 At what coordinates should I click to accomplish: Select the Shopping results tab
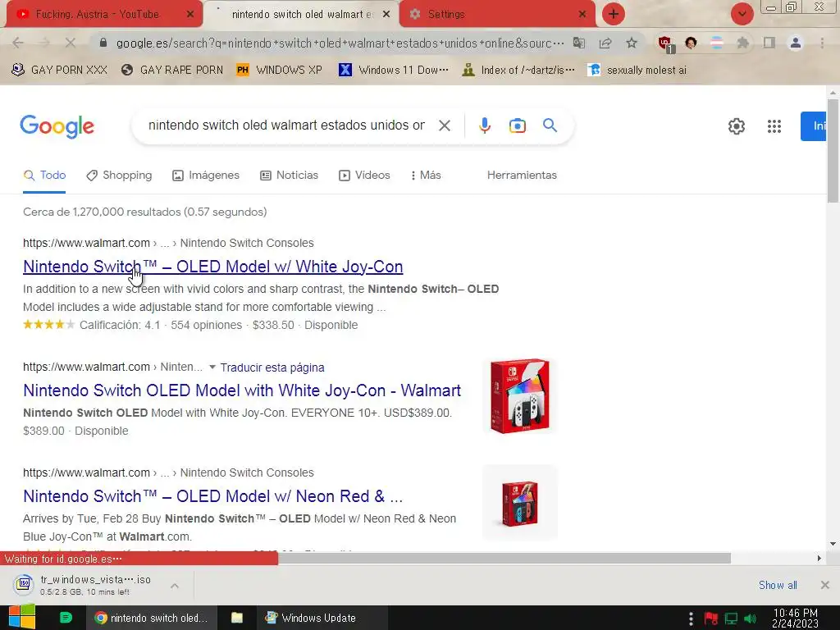(x=119, y=176)
